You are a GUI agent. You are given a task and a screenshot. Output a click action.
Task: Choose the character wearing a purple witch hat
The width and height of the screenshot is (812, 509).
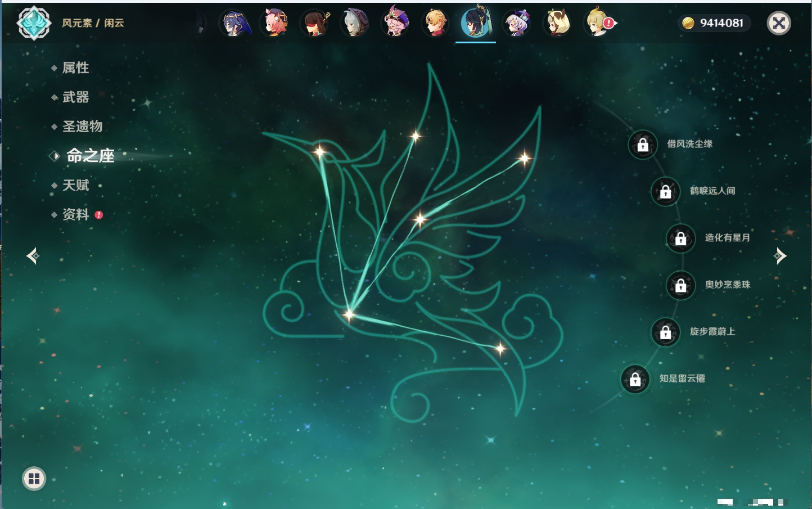tap(395, 23)
